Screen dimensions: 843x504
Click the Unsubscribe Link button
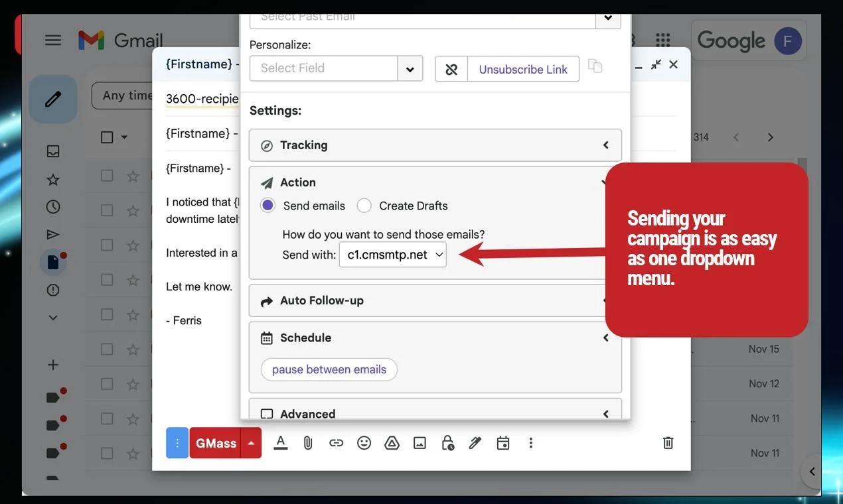coord(523,69)
